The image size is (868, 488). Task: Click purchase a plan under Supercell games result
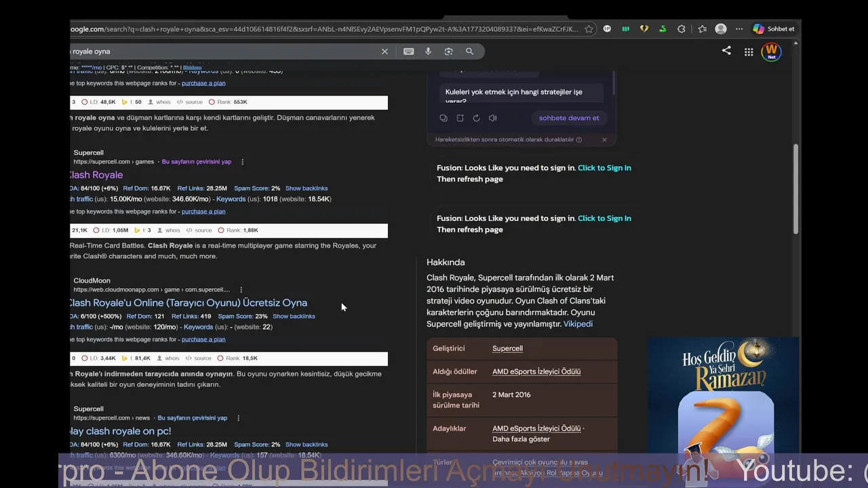[x=203, y=211]
